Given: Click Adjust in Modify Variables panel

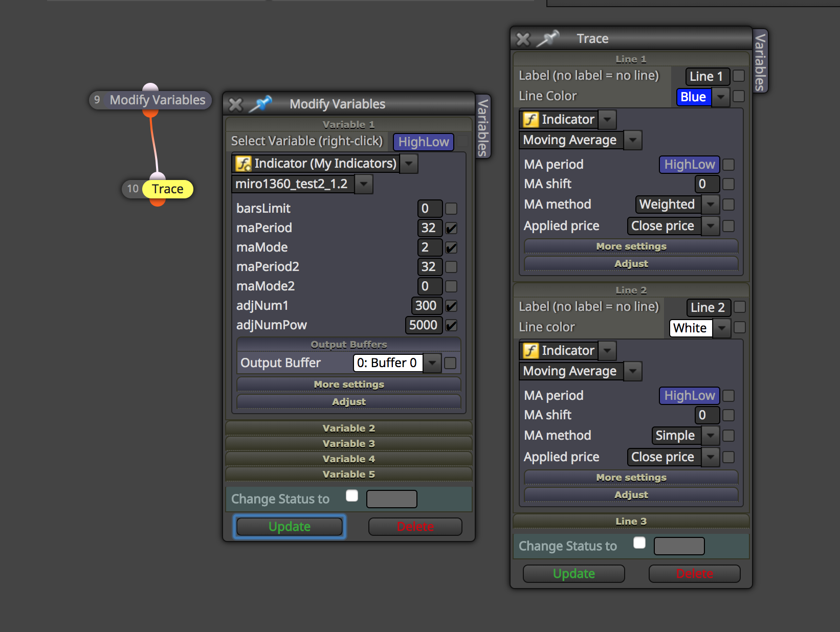Looking at the screenshot, I should click(x=349, y=402).
